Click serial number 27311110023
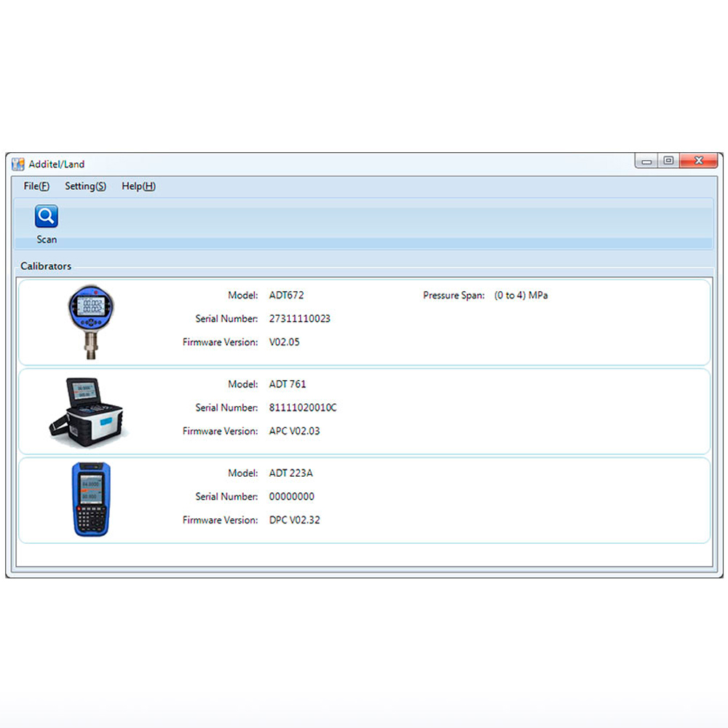This screenshot has height=728, width=728. [299, 319]
